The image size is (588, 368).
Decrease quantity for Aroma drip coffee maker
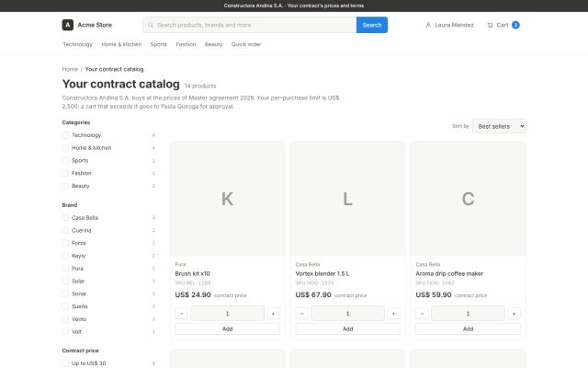point(422,313)
